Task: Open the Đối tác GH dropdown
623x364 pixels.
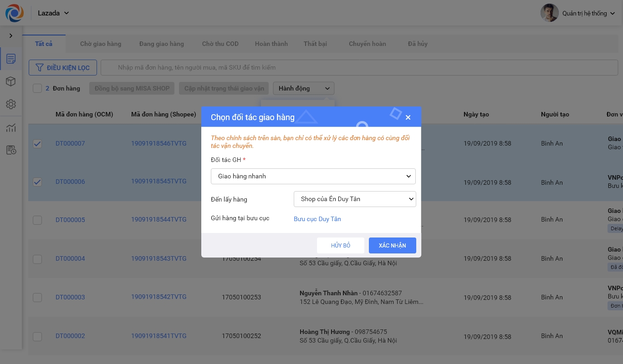Action: click(313, 176)
